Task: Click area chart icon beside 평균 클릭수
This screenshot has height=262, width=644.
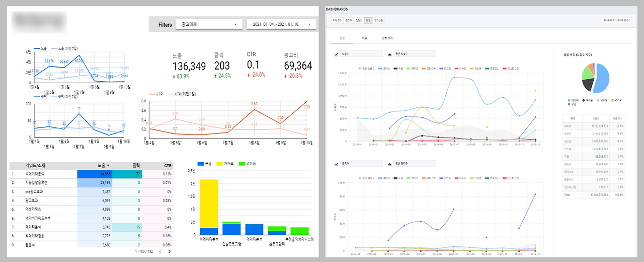Action: 390,164
